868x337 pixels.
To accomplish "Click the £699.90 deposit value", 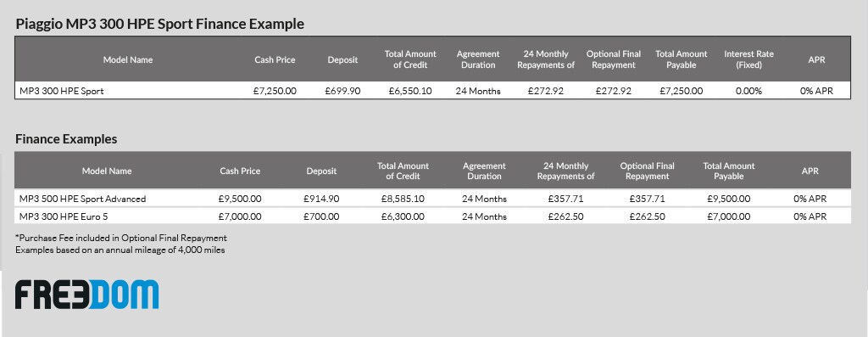I will (342, 91).
